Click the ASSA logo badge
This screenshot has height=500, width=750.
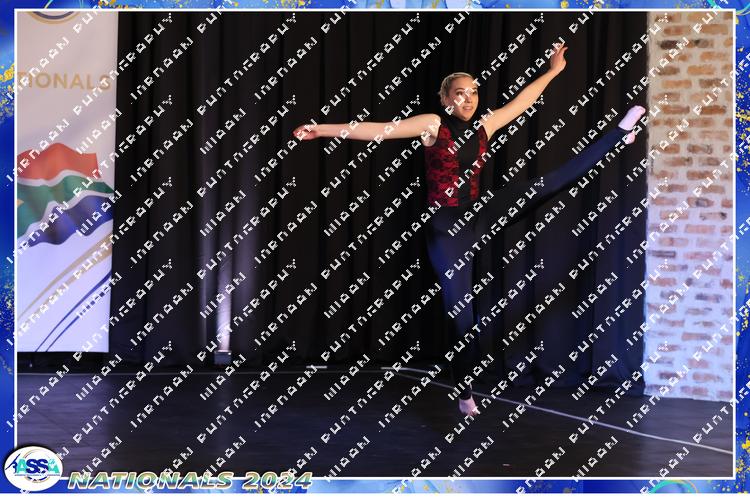click(x=33, y=468)
